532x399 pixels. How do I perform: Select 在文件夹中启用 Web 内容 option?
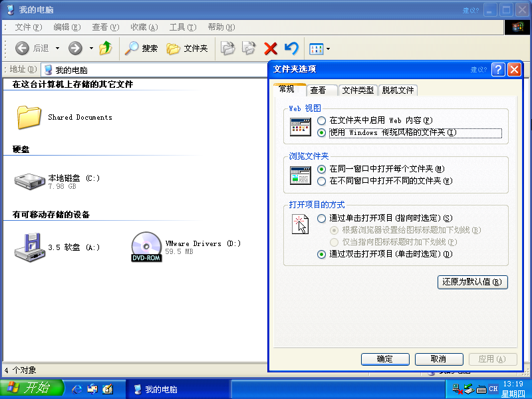(374, 120)
